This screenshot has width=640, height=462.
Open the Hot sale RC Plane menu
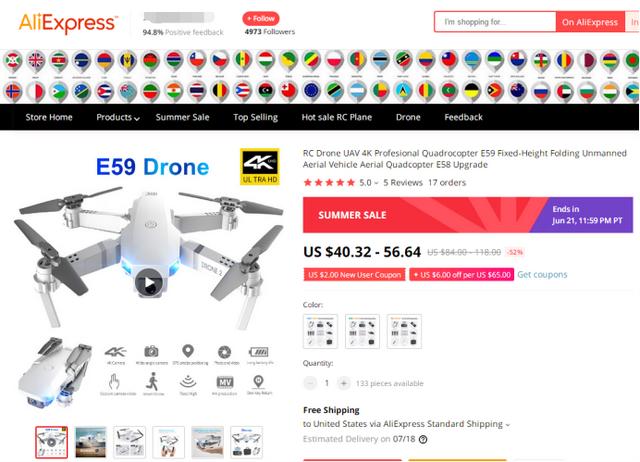337,118
